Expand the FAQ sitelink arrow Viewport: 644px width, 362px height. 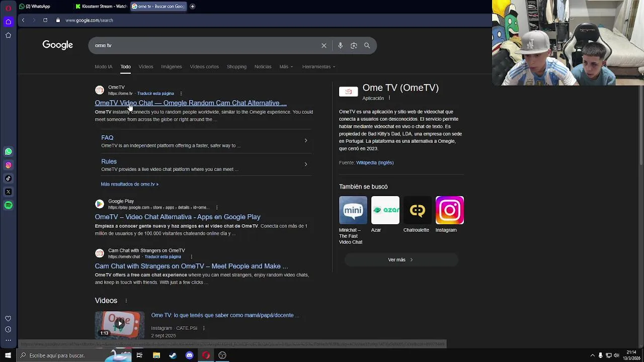(306, 140)
